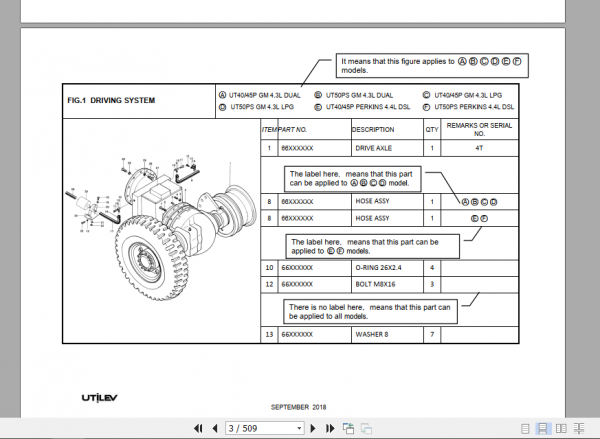Click the REMARKS OR SERIAL NO. header

click(479, 129)
